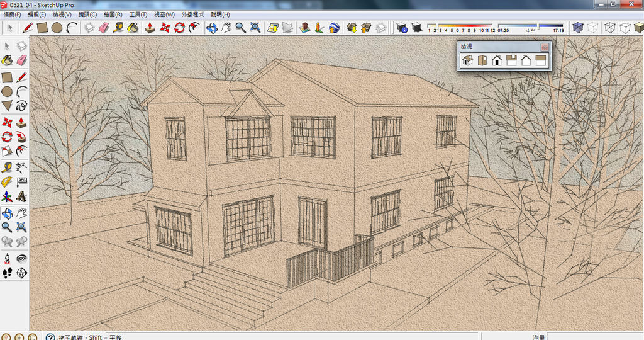Open the 檔案(F) menu
This screenshot has height=340, width=644.
click(13, 14)
